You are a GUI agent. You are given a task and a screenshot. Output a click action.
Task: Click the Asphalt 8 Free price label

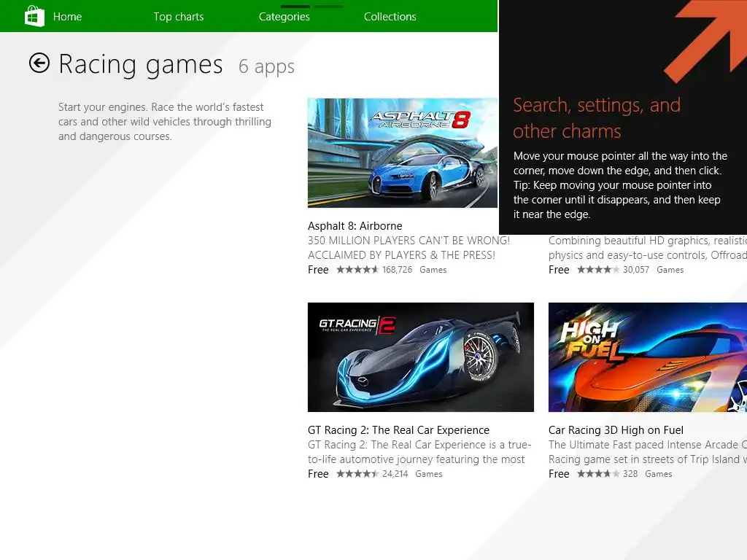click(318, 270)
